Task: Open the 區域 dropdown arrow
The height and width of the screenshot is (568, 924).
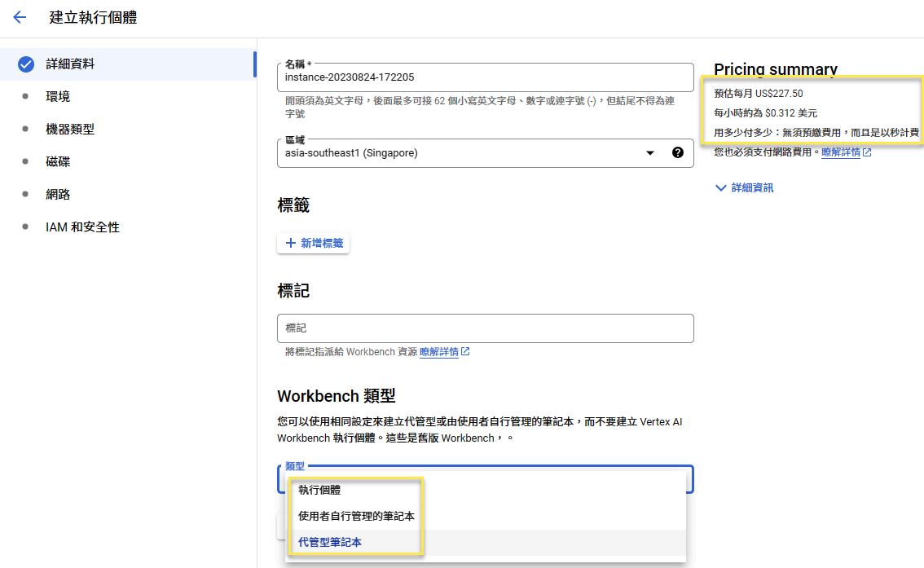Action: (649, 152)
